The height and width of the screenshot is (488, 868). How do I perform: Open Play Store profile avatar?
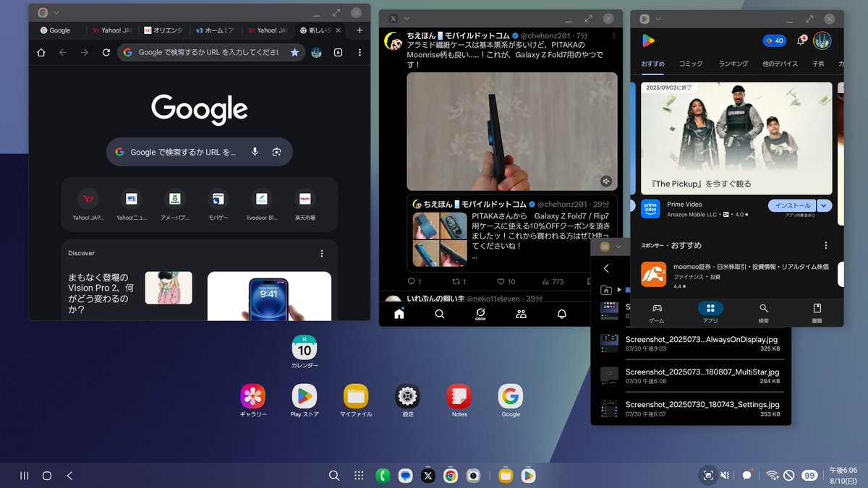(822, 40)
